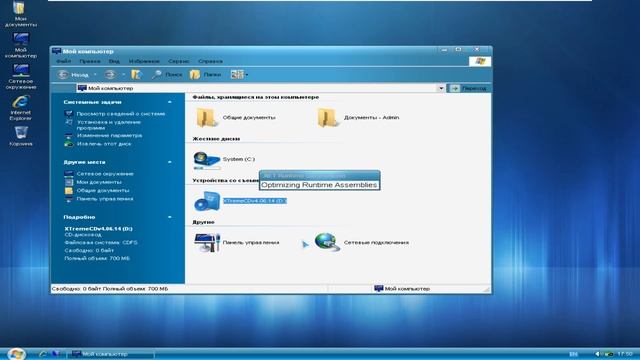Click Извлечь этот диск link
This screenshot has height=360, width=640.
pos(104,144)
